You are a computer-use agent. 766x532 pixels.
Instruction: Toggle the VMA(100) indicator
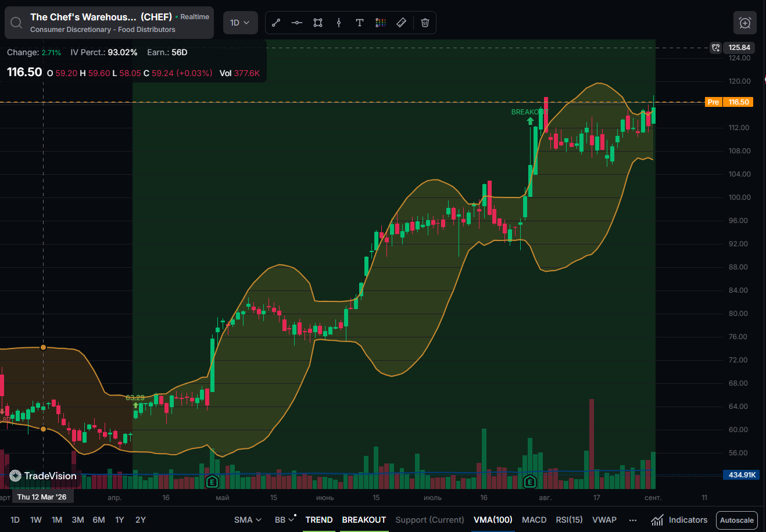(493, 520)
